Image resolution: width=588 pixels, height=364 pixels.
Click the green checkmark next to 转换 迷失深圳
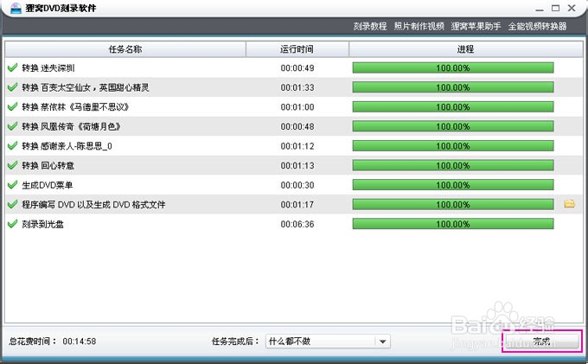pos(12,67)
